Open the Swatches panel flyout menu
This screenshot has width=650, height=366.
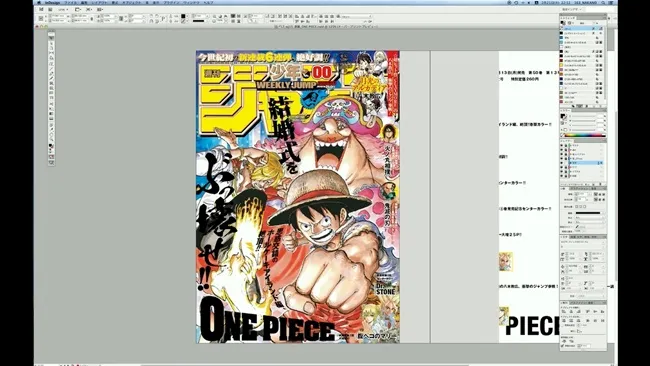(x=604, y=19)
